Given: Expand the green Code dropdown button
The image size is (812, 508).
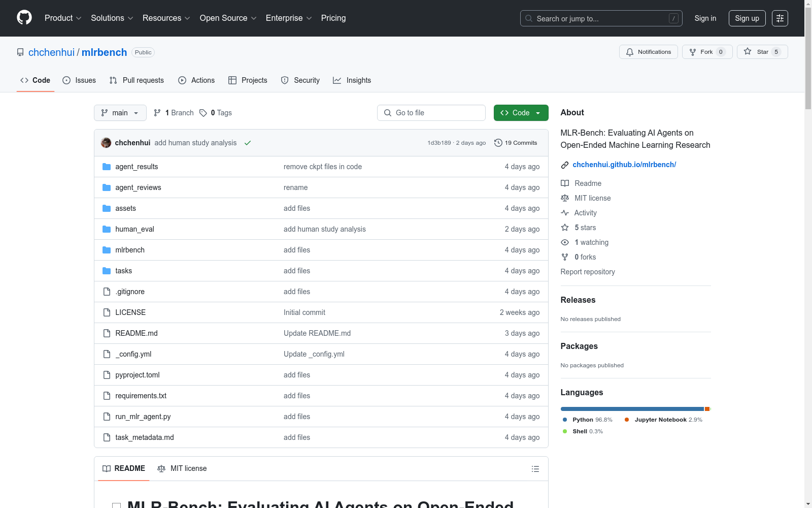Looking at the screenshot, I should point(521,113).
